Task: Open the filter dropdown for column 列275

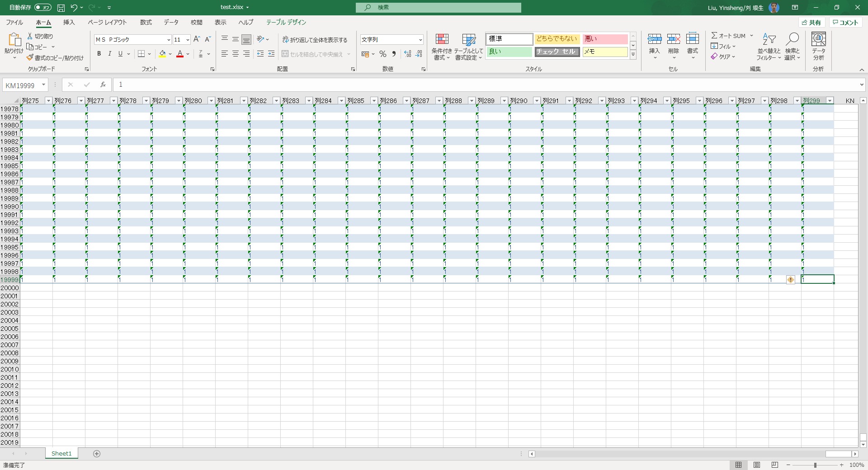Action: pos(49,100)
